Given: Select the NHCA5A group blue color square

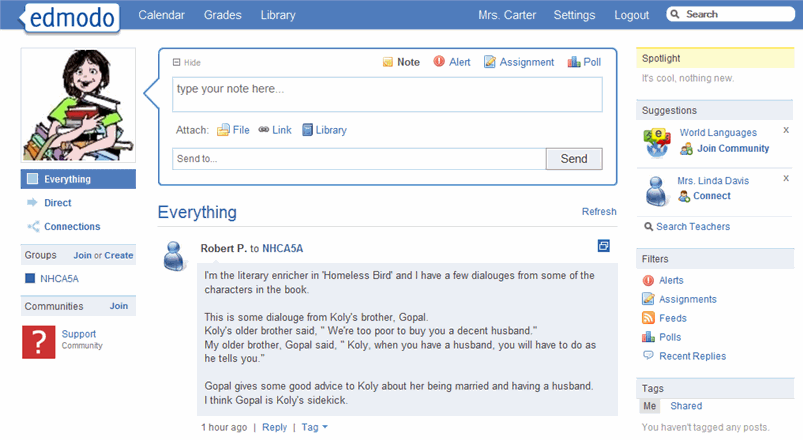Looking at the screenshot, I should click(x=30, y=279).
